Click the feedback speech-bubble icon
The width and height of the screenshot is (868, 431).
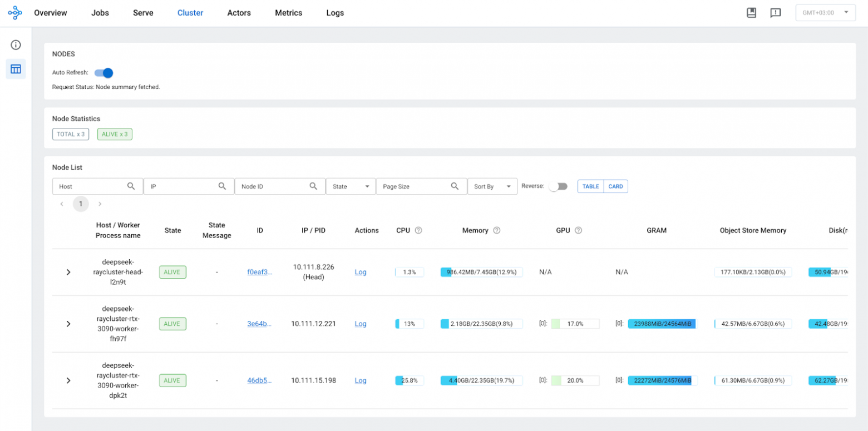(776, 12)
